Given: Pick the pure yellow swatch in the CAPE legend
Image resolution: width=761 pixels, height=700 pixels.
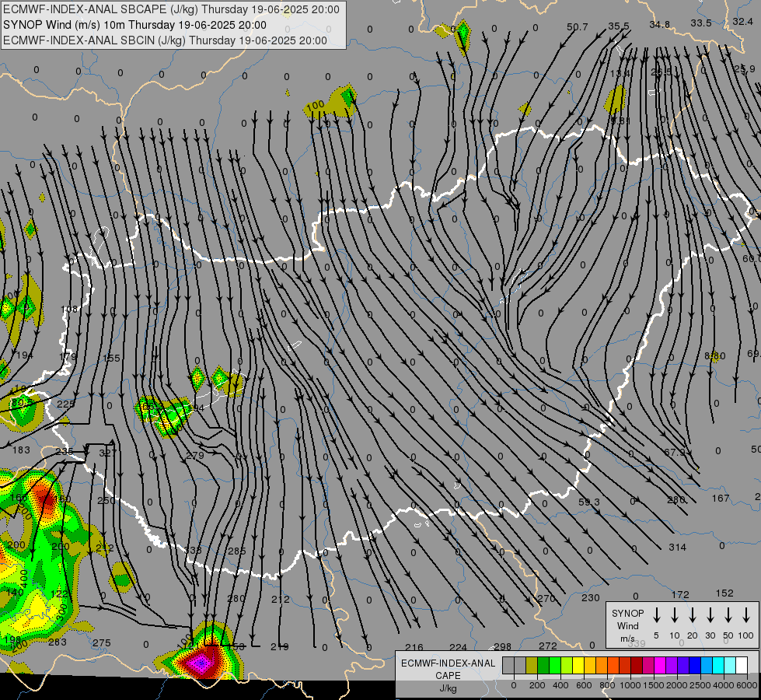Looking at the screenshot, I should pos(578,665).
